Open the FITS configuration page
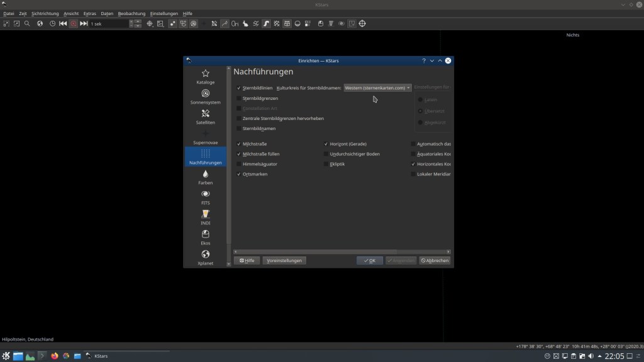The width and height of the screenshot is (644, 362). [205, 197]
